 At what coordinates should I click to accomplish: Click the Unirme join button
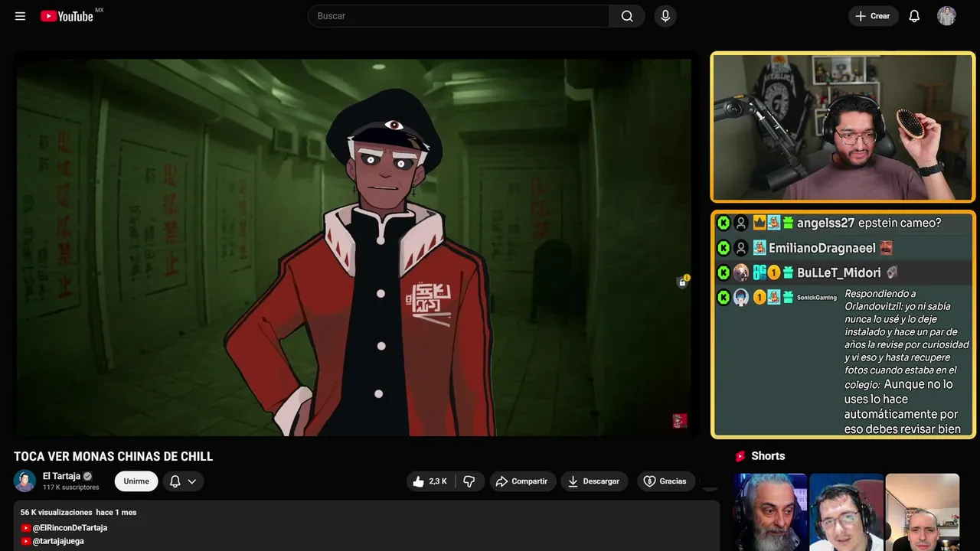(x=136, y=481)
